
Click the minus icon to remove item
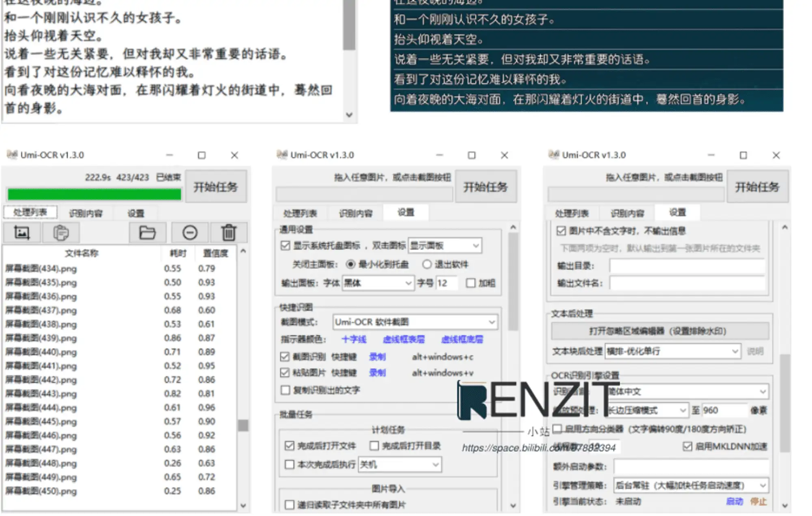pos(190,233)
